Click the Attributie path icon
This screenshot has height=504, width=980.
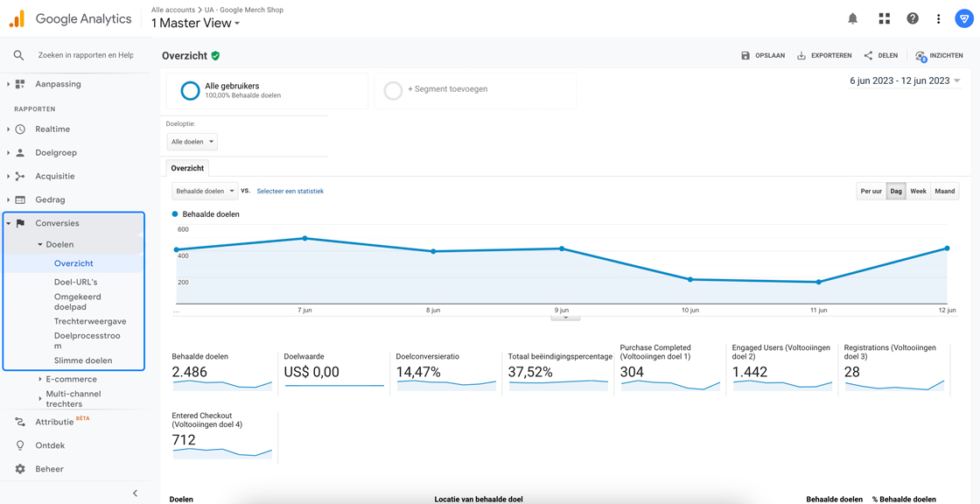(20, 422)
